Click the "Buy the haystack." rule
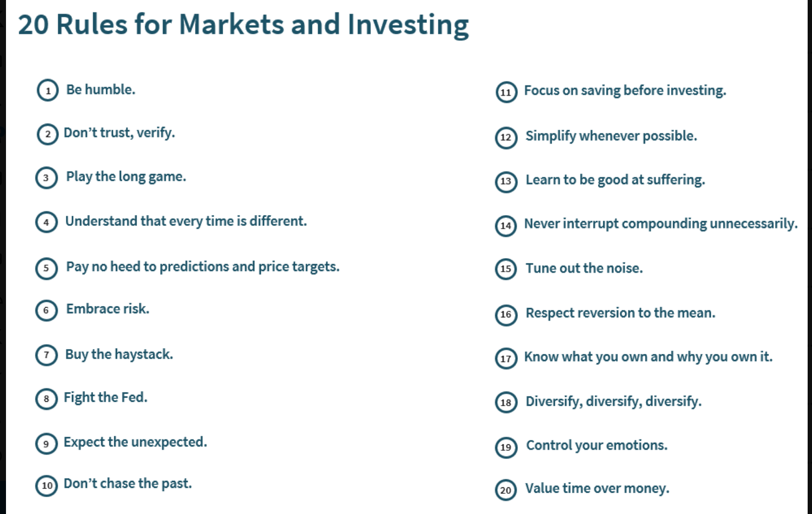 coord(119,354)
